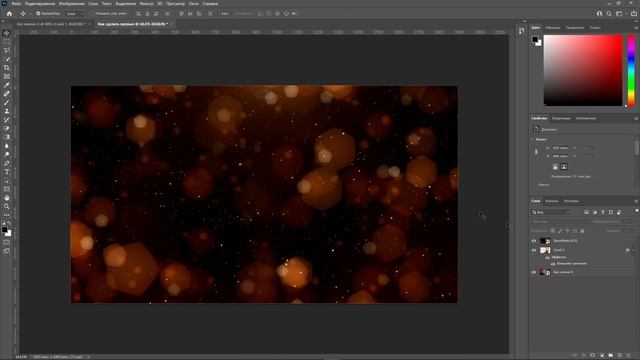Select the Zoom tool
Viewport: 640px width, 360px height.
(x=7, y=207)
